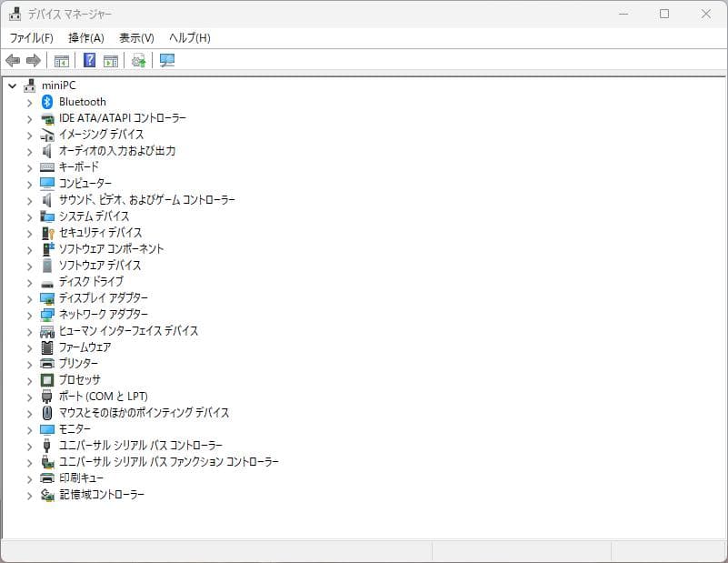Select the ネットワーク アダプター icon

[x=46, y=315]
